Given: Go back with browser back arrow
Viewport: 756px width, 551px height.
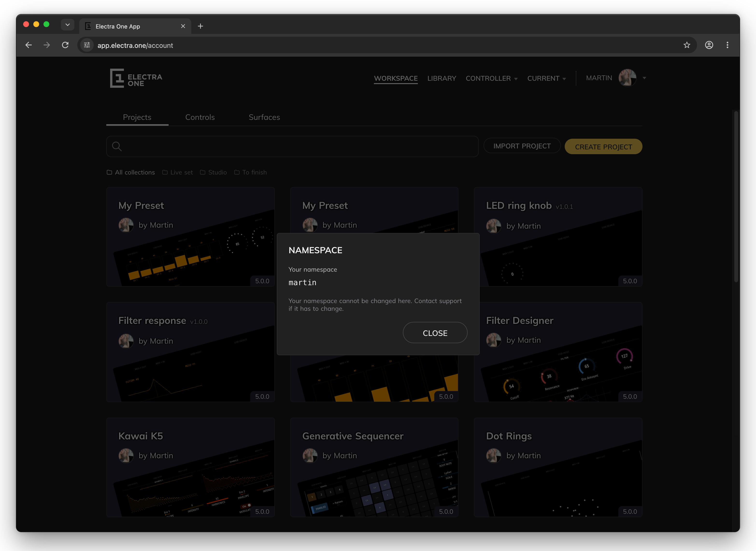Looking at the screenshot, I should 29,45.
